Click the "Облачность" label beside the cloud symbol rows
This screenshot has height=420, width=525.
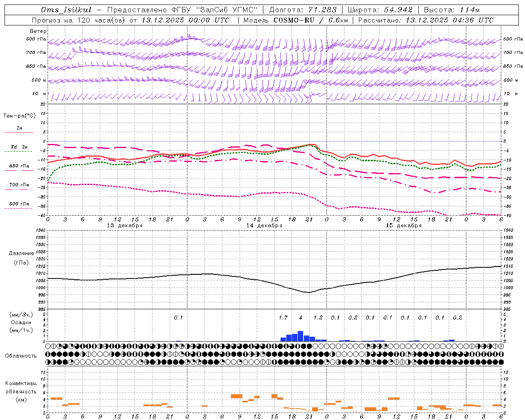21,356
